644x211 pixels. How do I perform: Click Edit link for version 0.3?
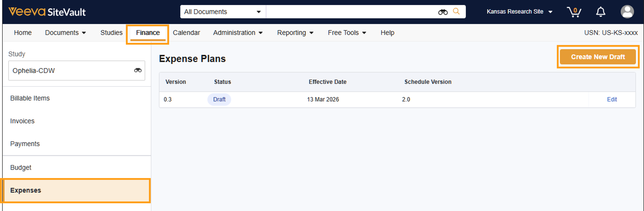[x=612, y=100]
